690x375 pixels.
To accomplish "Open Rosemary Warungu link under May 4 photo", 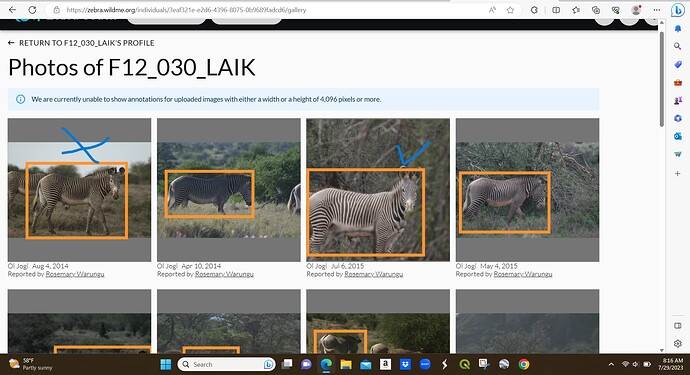I will (523, 274).
